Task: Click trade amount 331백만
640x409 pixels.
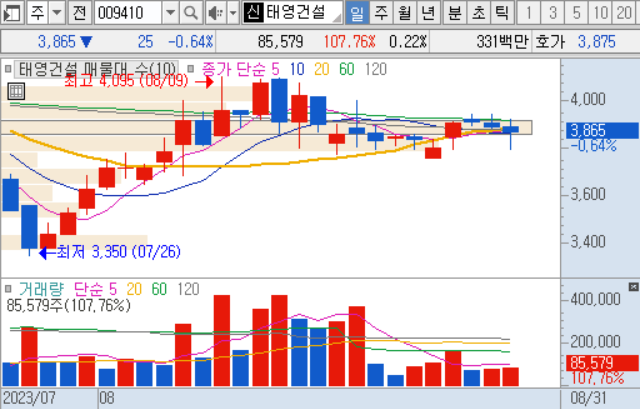Action: (502, 42)
